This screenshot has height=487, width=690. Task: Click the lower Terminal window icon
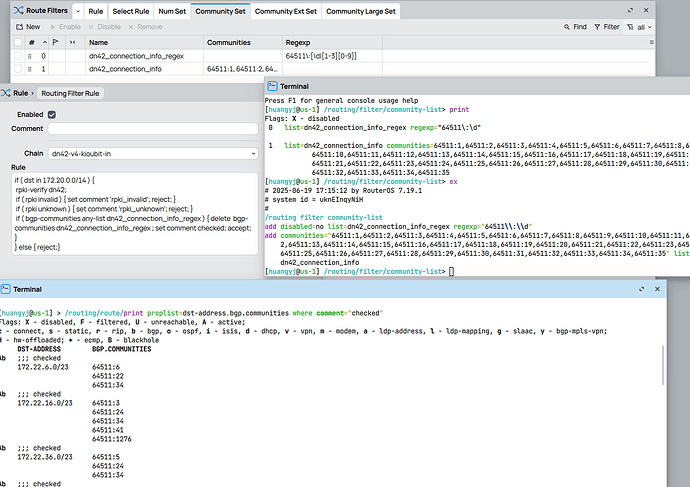[x=5, y=289]
